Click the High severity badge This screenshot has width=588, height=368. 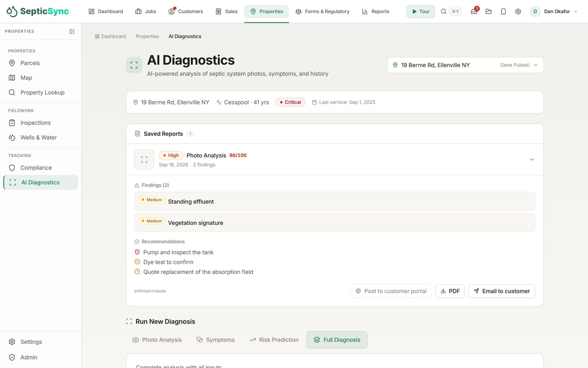pyautogui.click(x=171, y=155)
